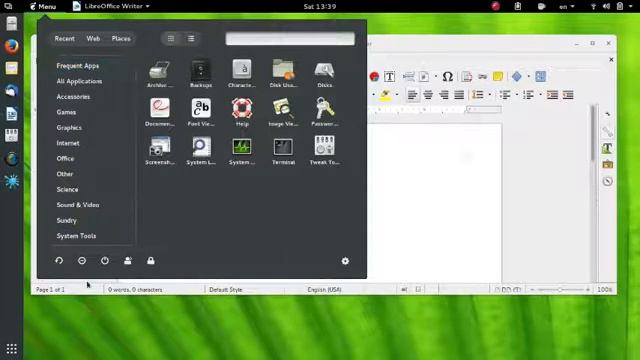Focus the menu search field

click(290, 39)
